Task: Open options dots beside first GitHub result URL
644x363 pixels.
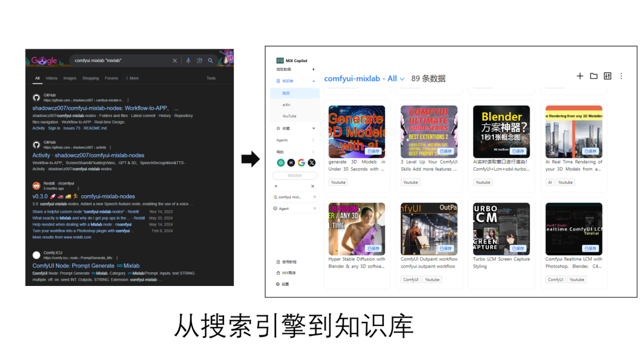Action: (128, 100)
